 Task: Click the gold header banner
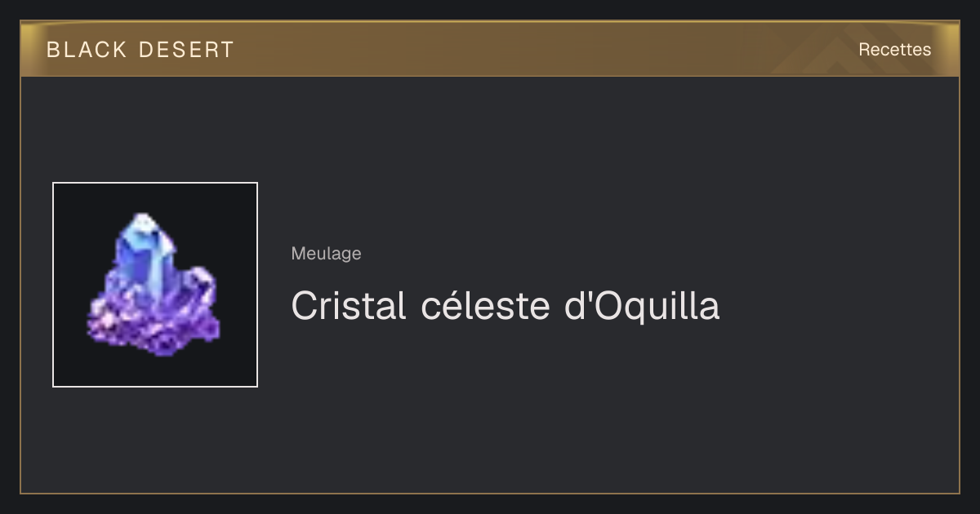(x=490, y=49)
